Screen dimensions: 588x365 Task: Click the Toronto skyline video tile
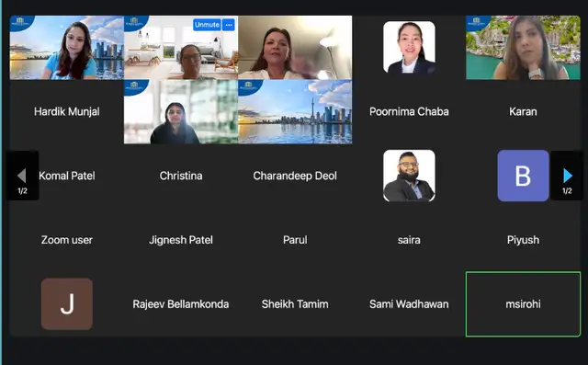coord(295,111)
